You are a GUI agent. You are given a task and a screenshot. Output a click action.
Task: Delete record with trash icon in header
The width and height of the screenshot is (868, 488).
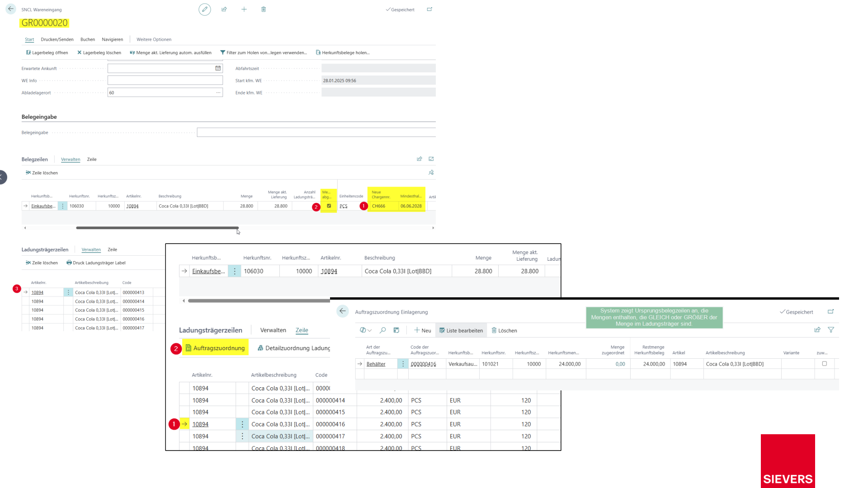264,9
